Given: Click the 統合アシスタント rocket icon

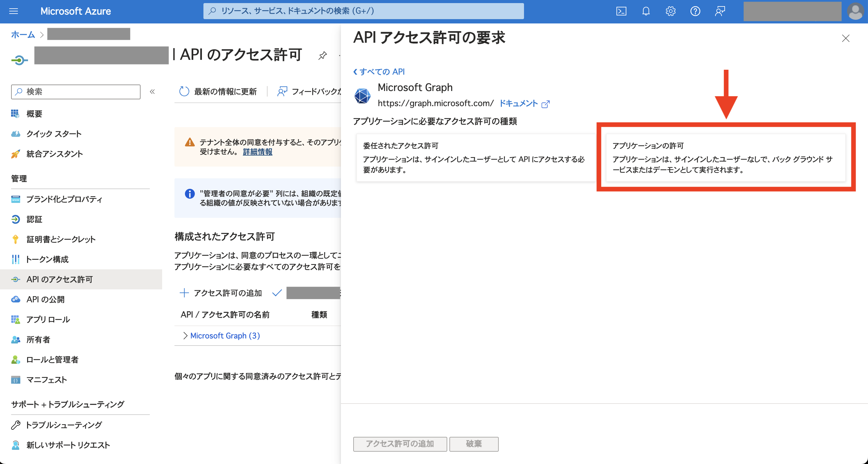Looking at the screenshot, I should tap(15, 154).
